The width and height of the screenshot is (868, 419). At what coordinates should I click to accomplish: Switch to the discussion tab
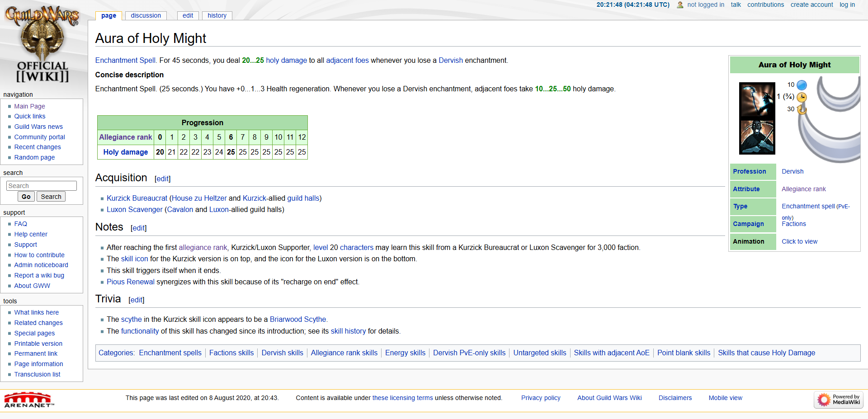point(146,15)
